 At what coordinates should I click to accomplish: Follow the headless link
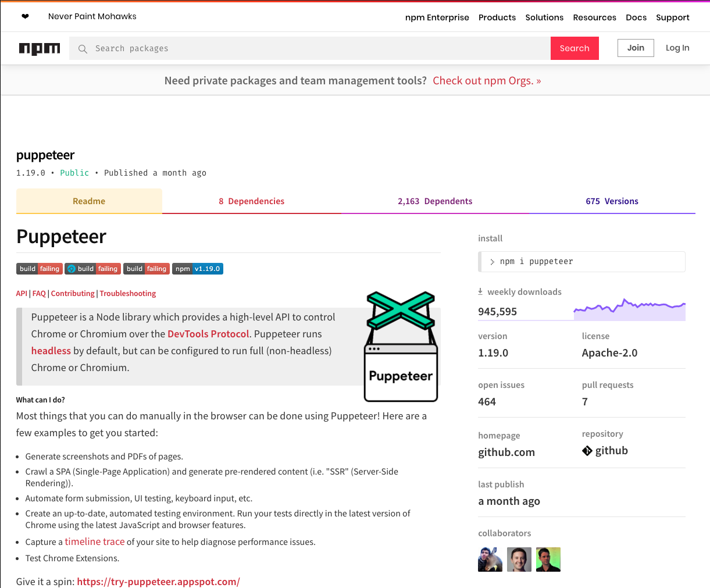(51, 351)
